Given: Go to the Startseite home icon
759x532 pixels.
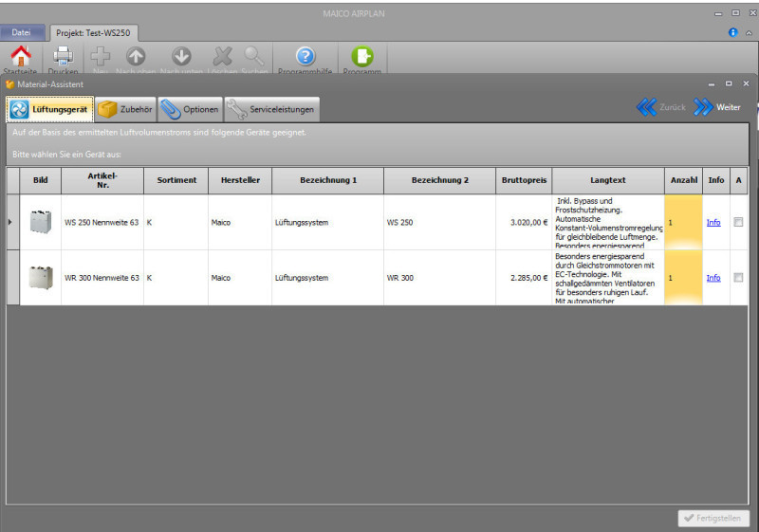Looking at the screenshot, I should (21, 57).
